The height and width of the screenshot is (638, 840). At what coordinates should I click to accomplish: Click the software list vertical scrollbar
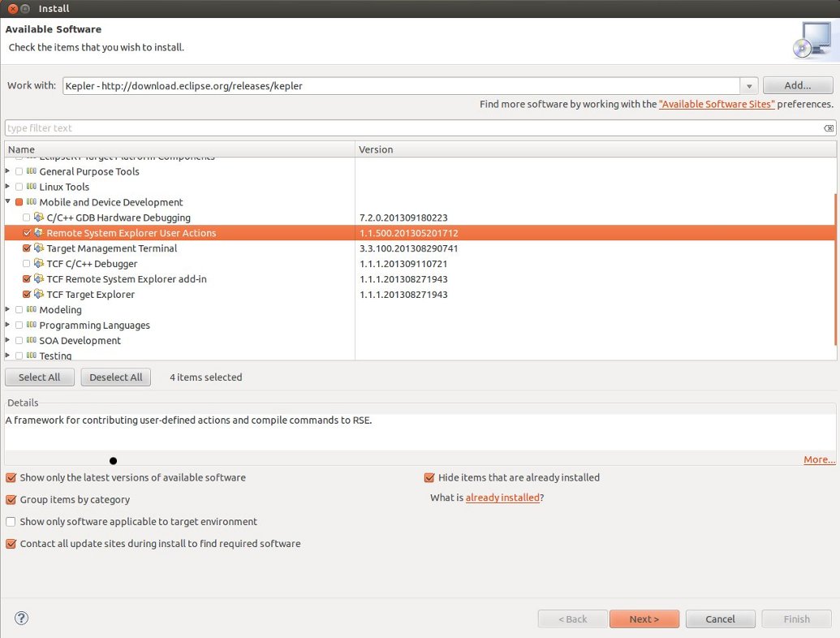[835, 268]
